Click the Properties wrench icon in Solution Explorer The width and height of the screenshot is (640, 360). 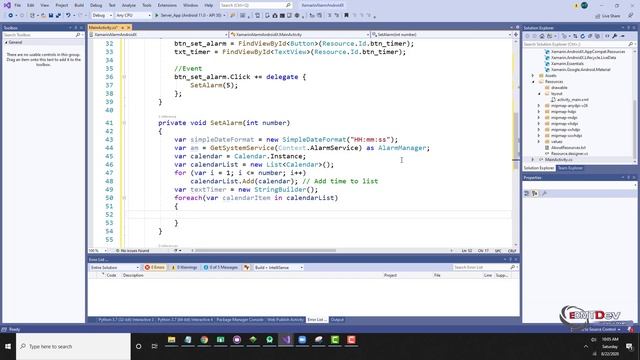pyautogui.click(x=615, y=36)
